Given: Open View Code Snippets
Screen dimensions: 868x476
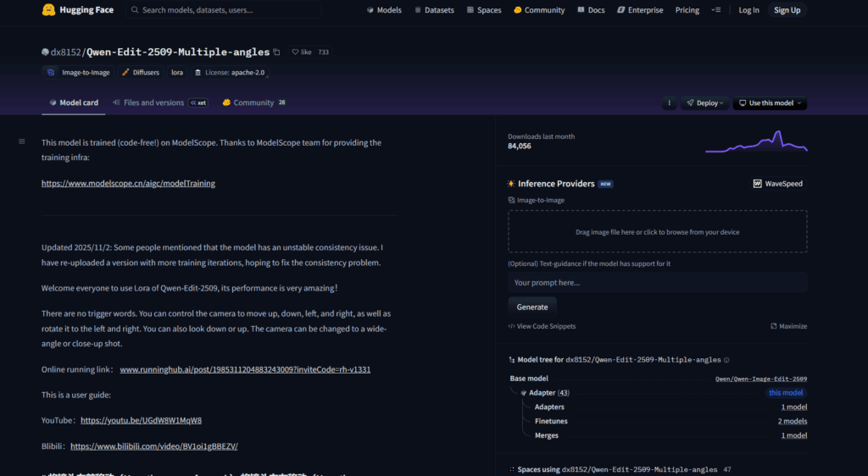Looking at the screenshot, I should tap(542, 326).
